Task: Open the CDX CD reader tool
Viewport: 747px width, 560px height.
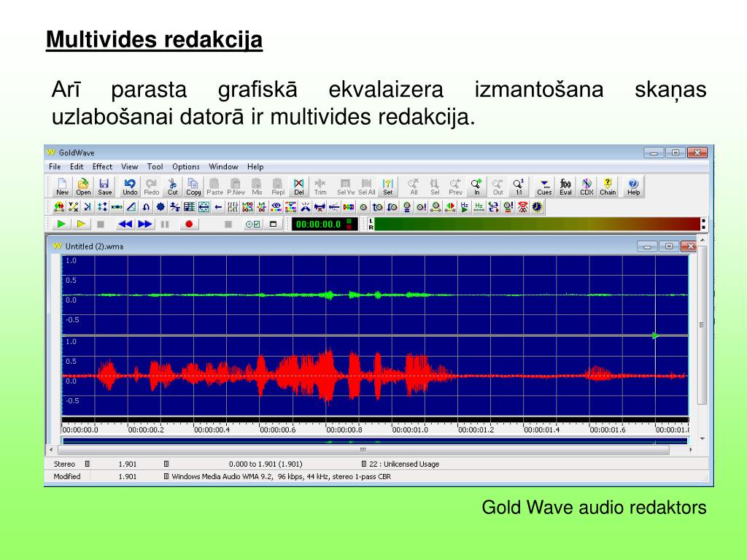Action: click(587, 186)
